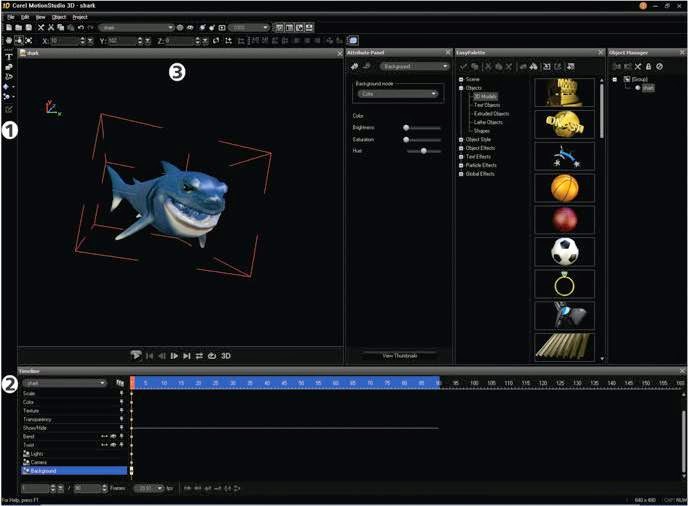Click the Object Manager delete X icon
690x506 pixels.
pos(638,66)
